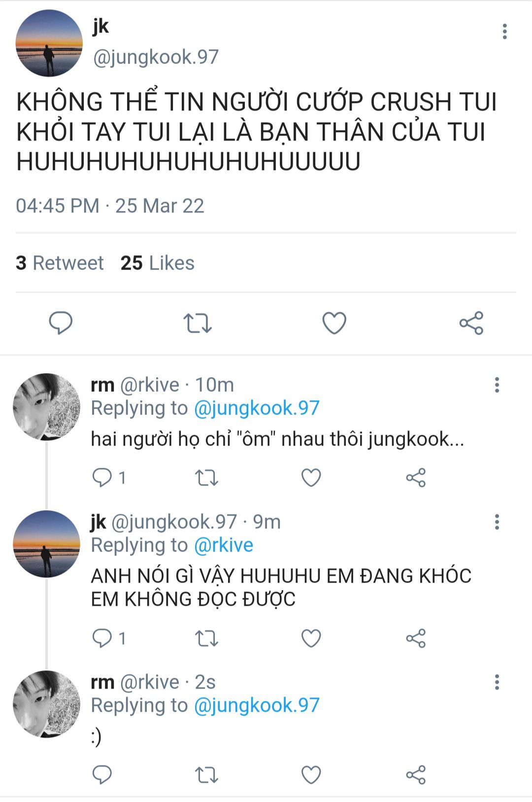Image resolution: width=532 pixels, height=802 pixels.
Task: Reply to jk's main tweet
Action: point(61,323)
